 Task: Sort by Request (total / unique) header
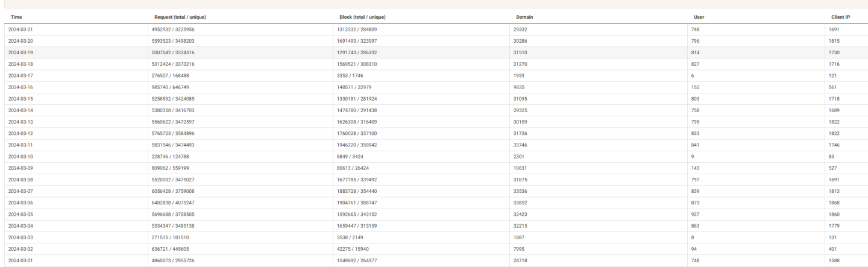point(180,17)
